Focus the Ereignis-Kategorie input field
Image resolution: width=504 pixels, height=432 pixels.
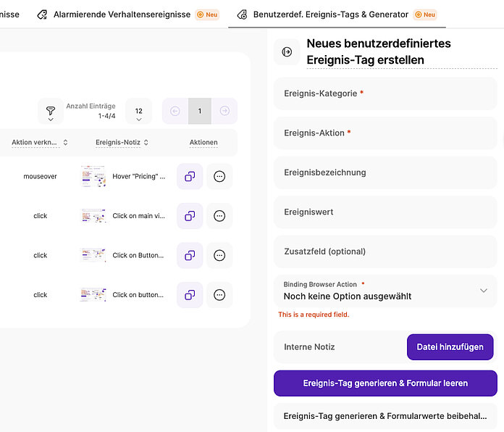[x=385, y=94]
